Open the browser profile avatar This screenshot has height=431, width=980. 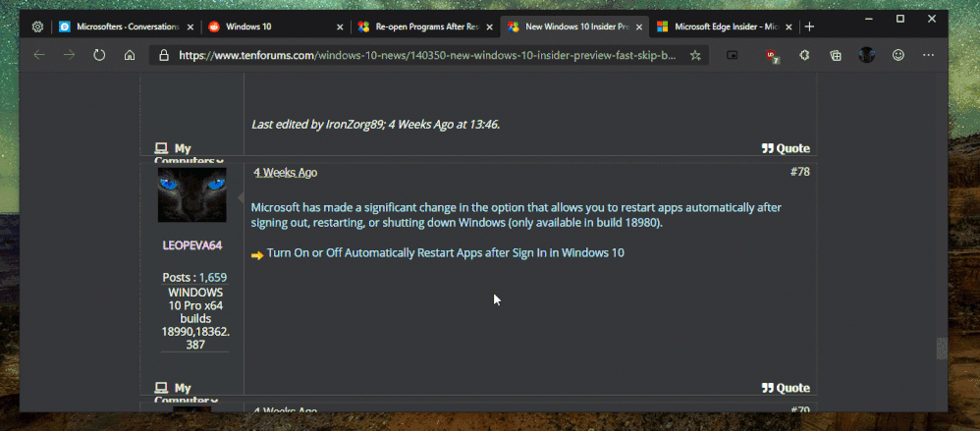[x=866, y=55]
